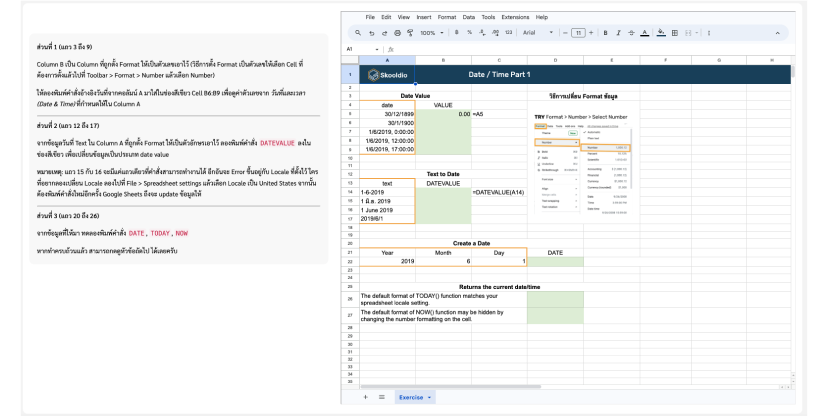The width and height of the screenshot is (827, 416).
Task: Collapse the toolbar with the chevron
Action: (x=777, y=33)
